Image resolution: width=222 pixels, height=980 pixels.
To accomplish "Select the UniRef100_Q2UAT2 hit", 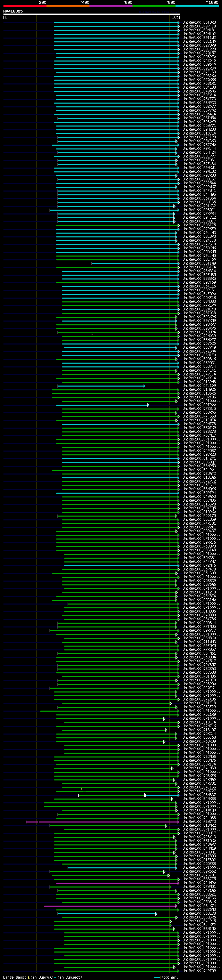I will (x=199, y=473).
